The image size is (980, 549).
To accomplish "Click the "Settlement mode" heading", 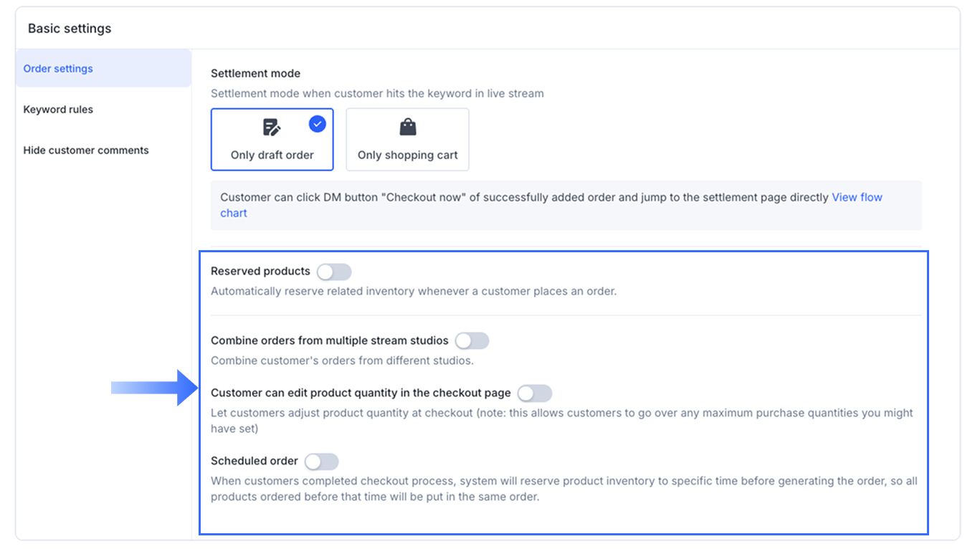I will (255, 73).
